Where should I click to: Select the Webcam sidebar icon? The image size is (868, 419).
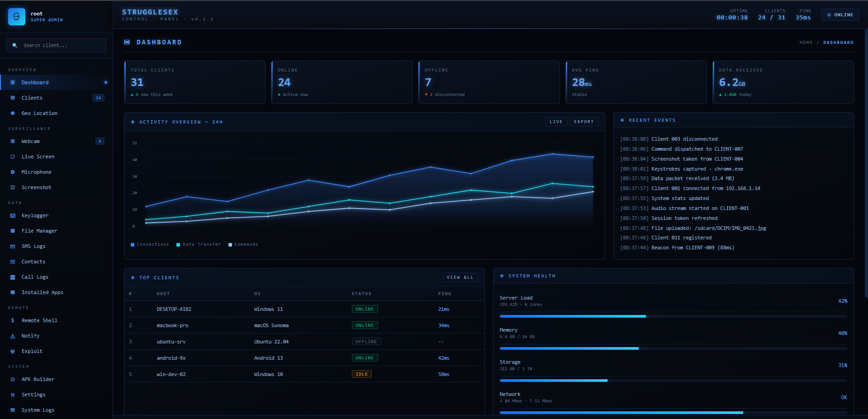point(13,141)
